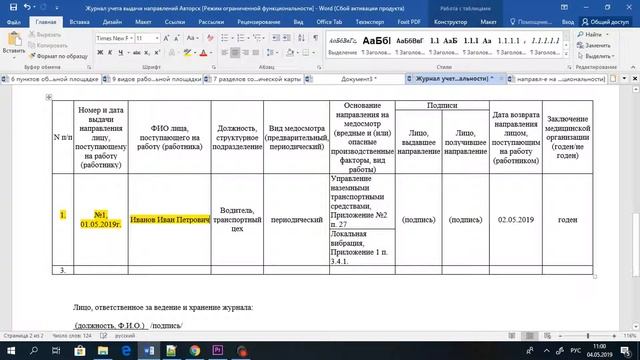Viewport: 640px width, 360px height.
Task: Toggle subscript (x₂) formatting
Action: click(147, 53)
